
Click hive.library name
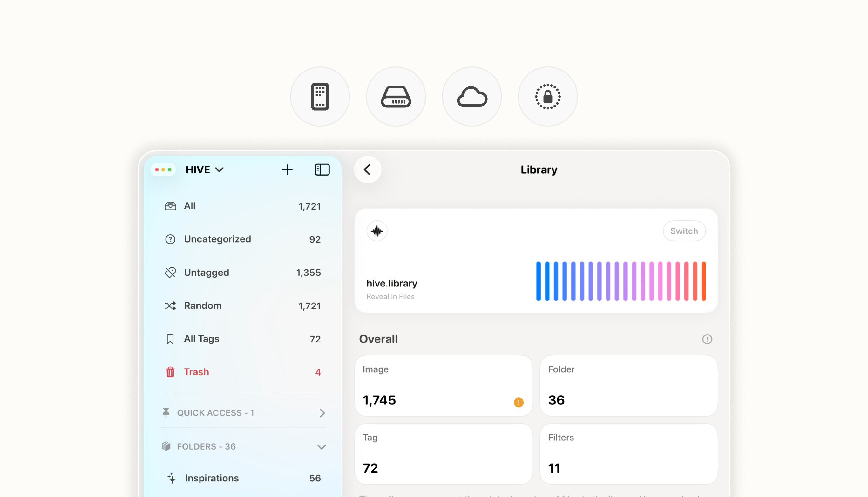391,283
